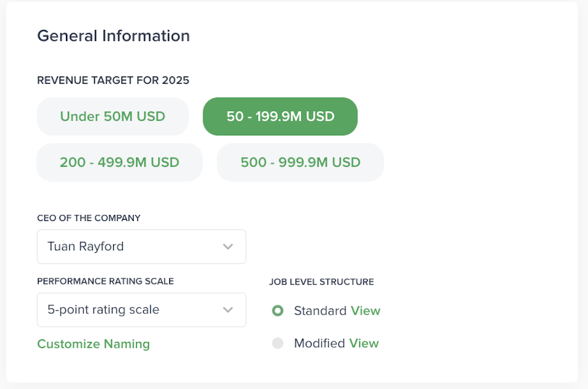This screenshot has width=588, height=389.
Task: Click the Revenue Target for 2025 label
Action: pyautogui.click(x=113, y=80)
